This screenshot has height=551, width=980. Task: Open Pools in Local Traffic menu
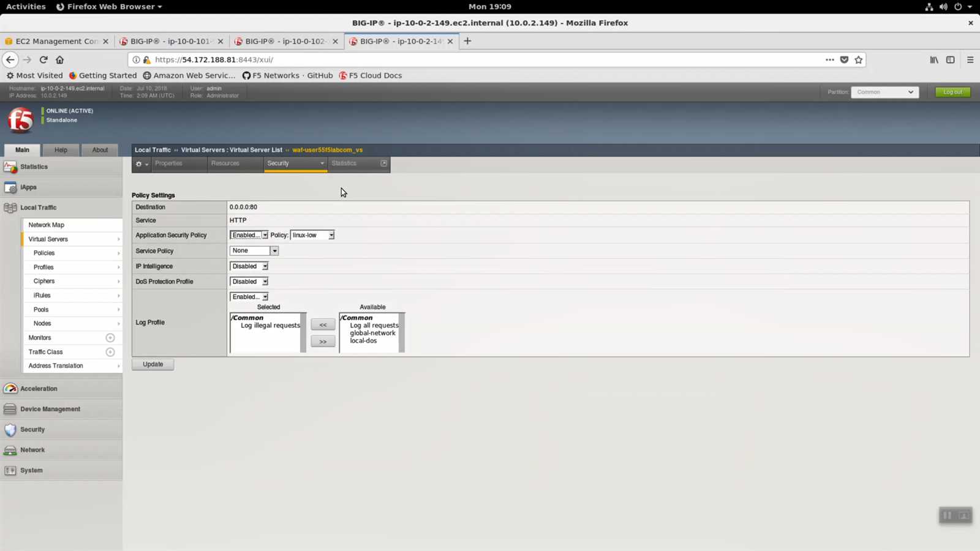(x=41, y=310)
